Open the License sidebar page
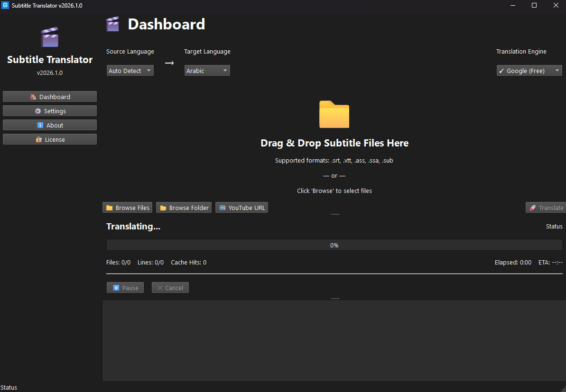 (50, 139)
